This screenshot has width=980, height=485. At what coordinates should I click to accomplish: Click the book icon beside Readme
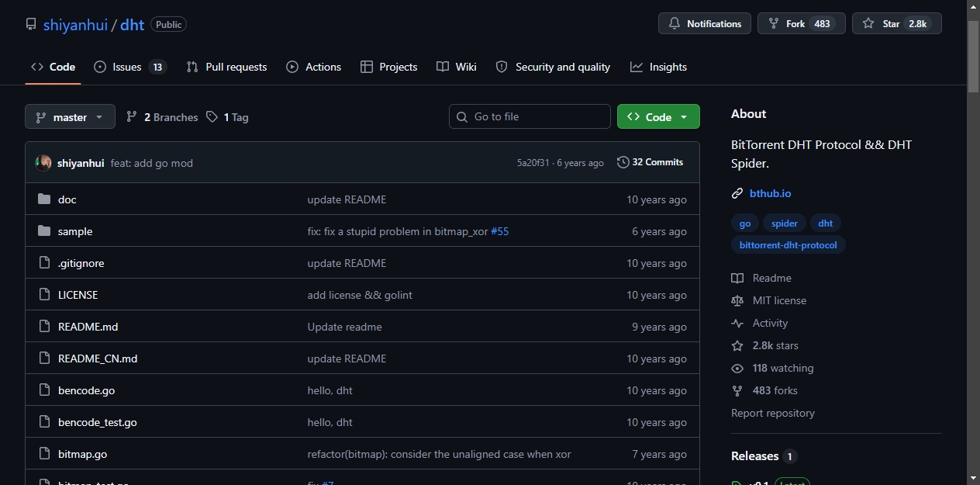click(737, 278)
